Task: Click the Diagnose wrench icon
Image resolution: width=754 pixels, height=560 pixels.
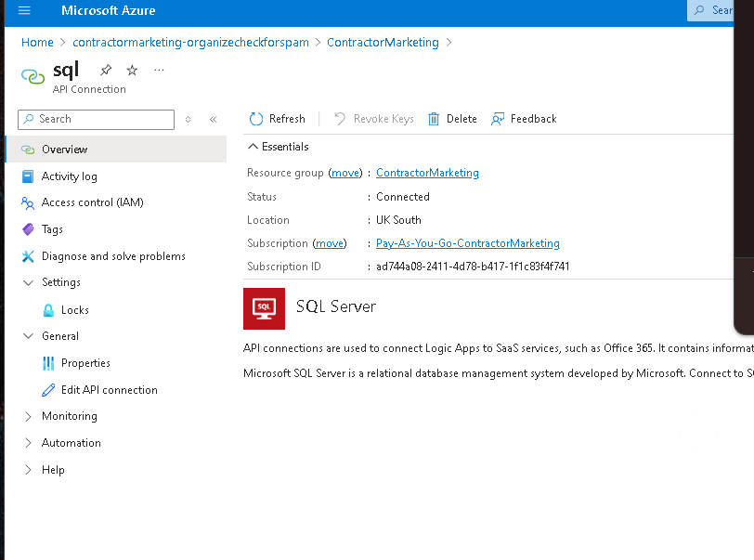Action: (x=28, y=256)
